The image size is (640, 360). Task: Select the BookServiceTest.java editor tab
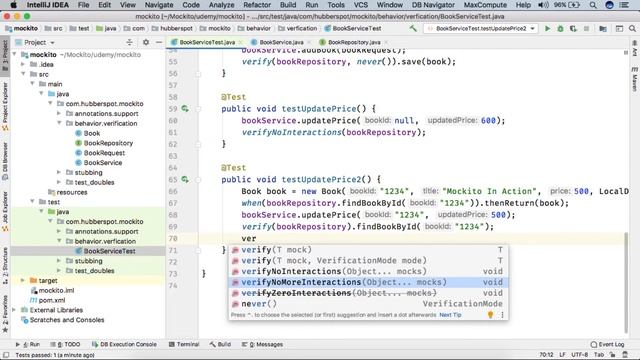pyautogui.click(x=207, y=42)
